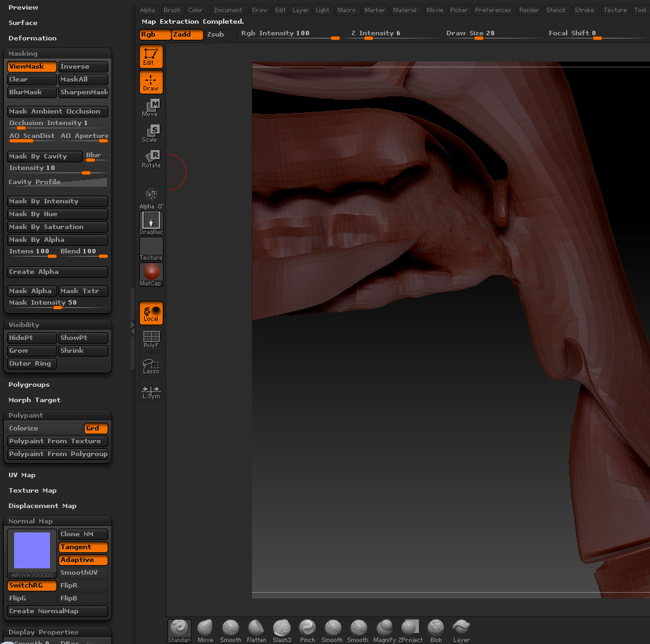Screen dimensions: 650x644
Task: Pick the ZProject brush
Action: pyautogui.click(x=410, y=631)
